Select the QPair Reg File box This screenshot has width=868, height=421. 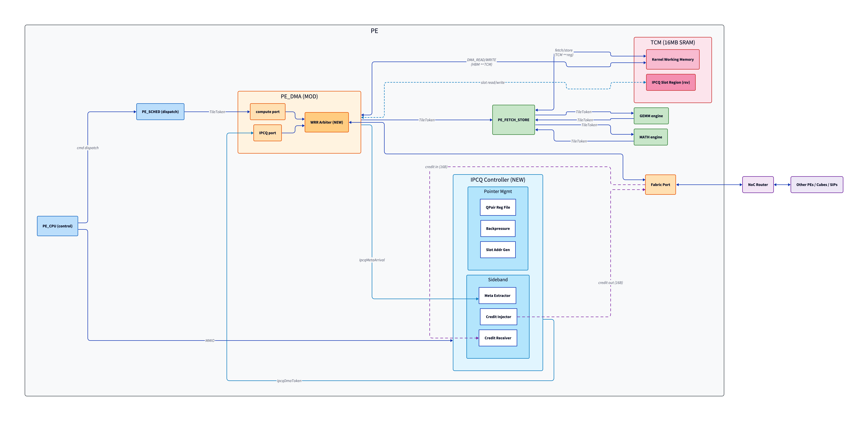pos(498,207)
